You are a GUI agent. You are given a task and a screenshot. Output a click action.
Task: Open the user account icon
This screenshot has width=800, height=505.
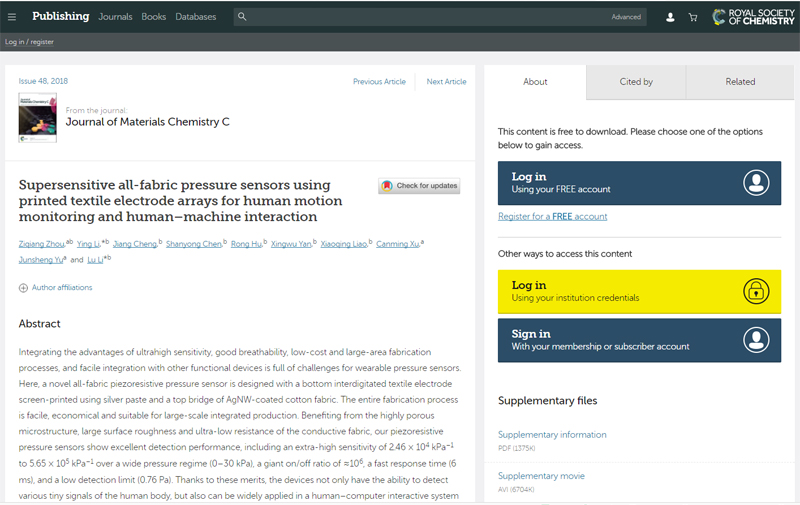[x=670, y=17]
